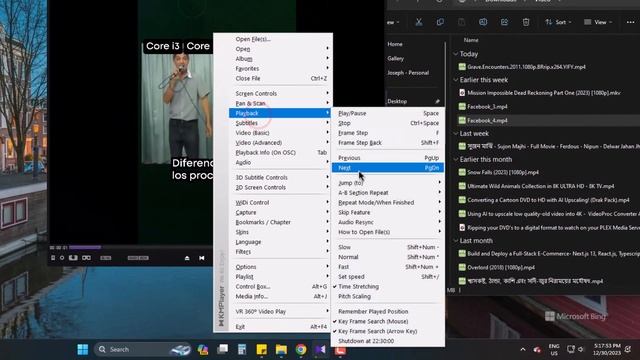Toggle the Pitch Scaling option
Screen dimensions: 640x360
pos(388,296)
